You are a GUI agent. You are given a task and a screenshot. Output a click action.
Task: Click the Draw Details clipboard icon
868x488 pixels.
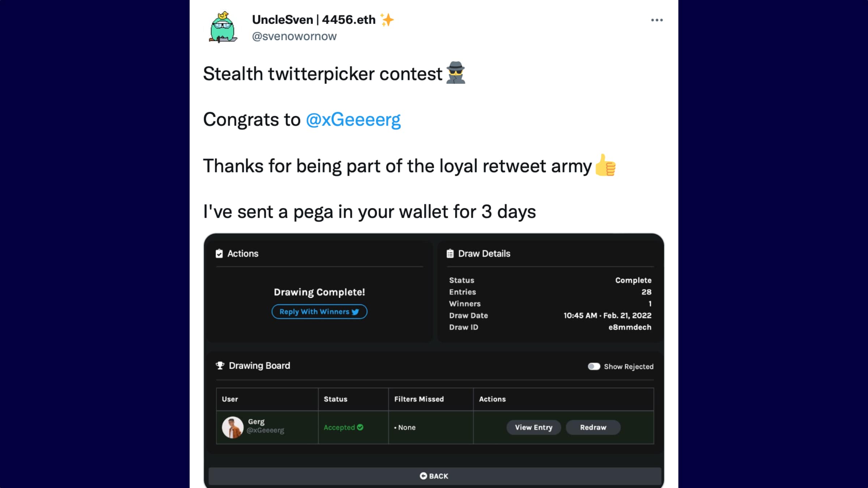[x=450, y=254]
